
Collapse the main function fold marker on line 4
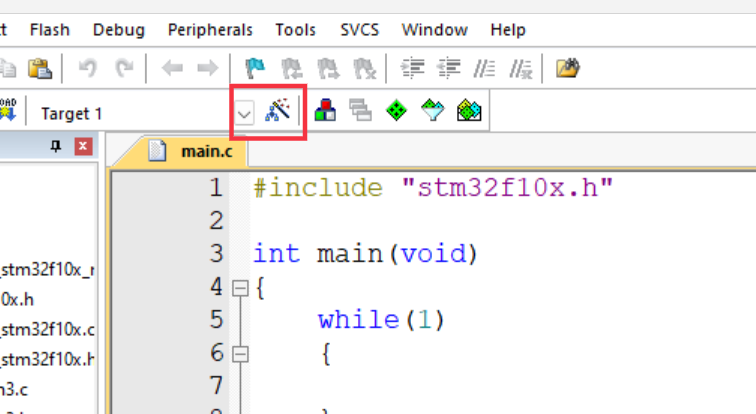tap(240, 288)
